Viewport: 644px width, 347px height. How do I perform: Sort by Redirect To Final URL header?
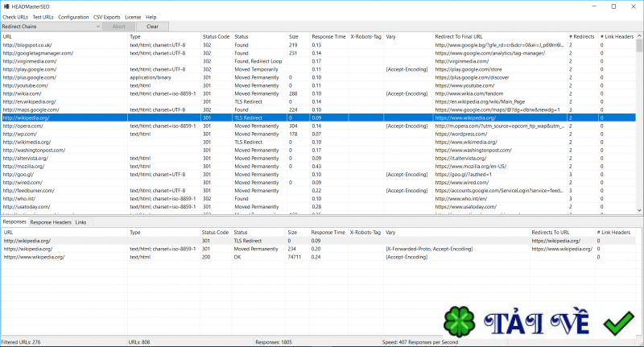pyautogui.click(x=499, y=36)
